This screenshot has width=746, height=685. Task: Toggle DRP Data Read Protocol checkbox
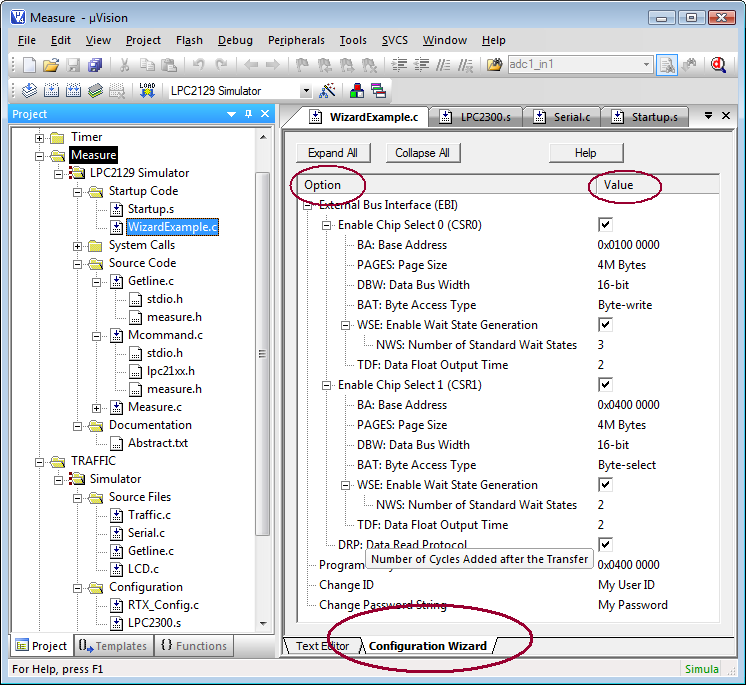point(605,544)
